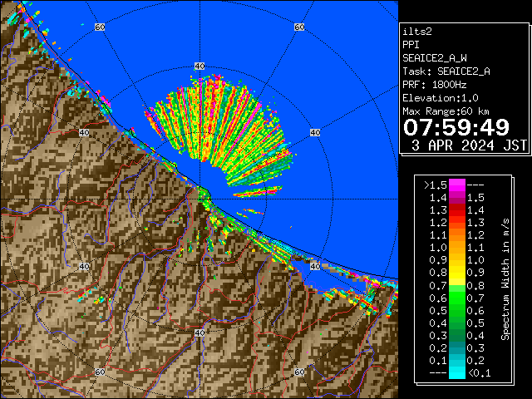Viewport: 532px width, 399px height.
Task: Pick the teal 0.2–0.3 legend swatch
Action: coord(457,347)
